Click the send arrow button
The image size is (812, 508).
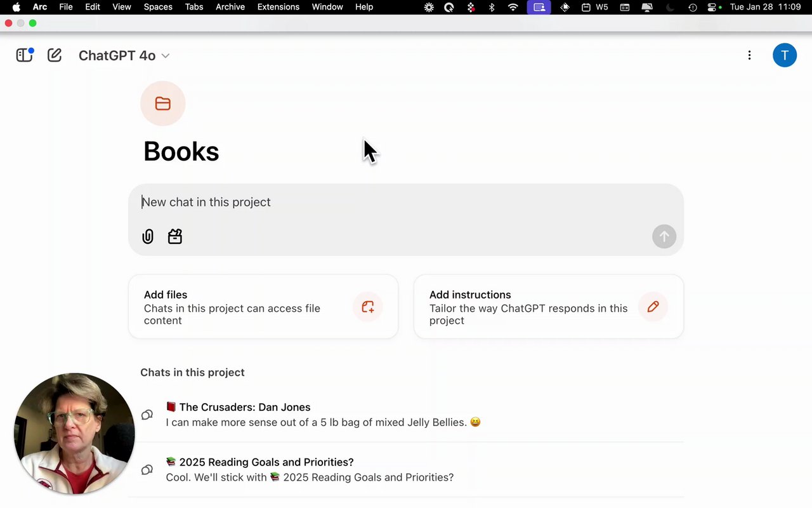664,236
